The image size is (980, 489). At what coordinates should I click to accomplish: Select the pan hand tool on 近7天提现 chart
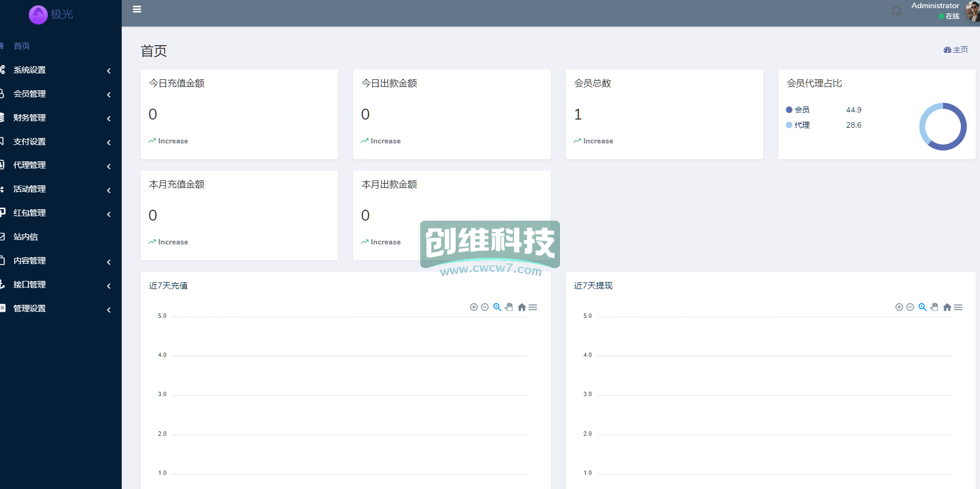point(934,307)
